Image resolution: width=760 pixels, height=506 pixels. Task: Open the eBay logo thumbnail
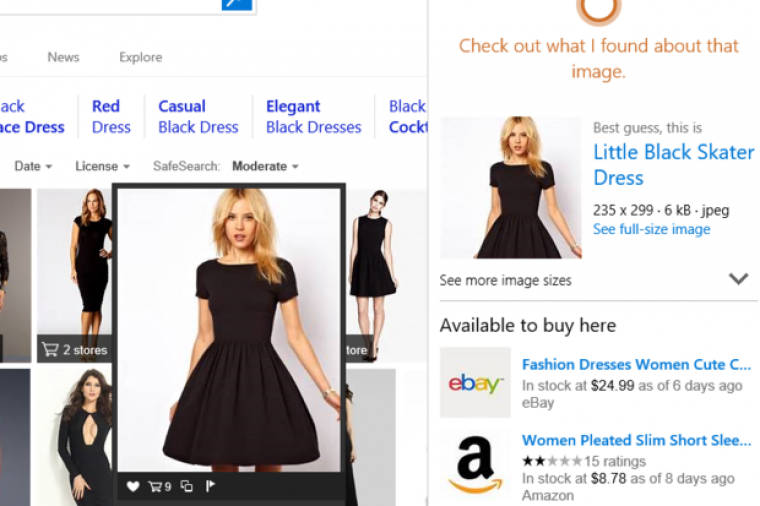(x=475, y=382)
